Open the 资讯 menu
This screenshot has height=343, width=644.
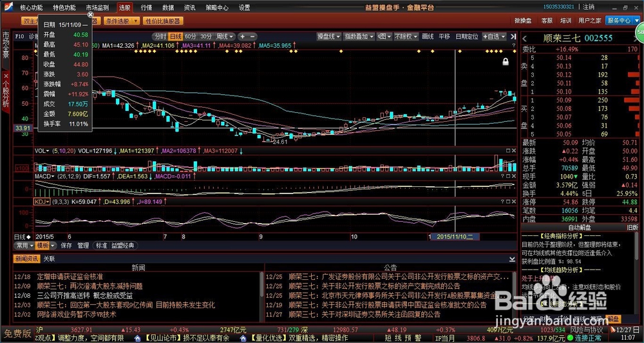(189, 7)
